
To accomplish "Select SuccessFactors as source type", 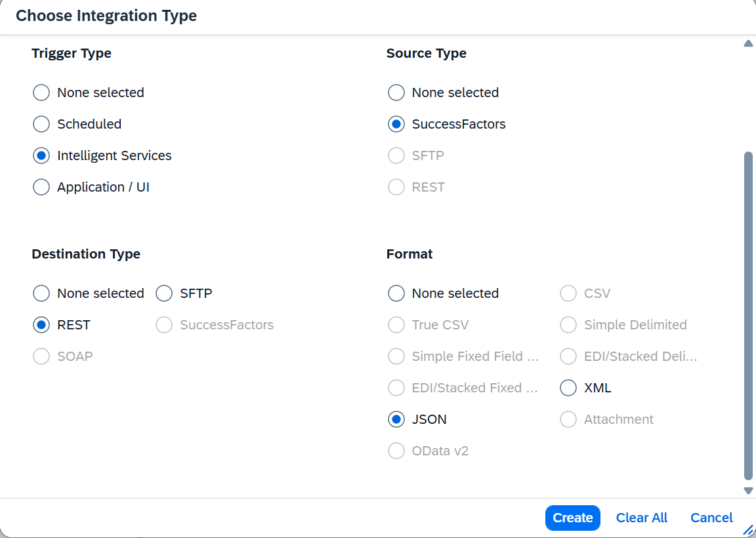I will pos(396,124).
